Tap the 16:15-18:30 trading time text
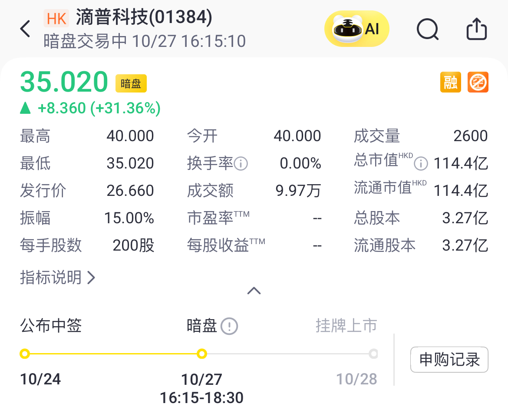 pyautogui.click(x=201, y=398)
